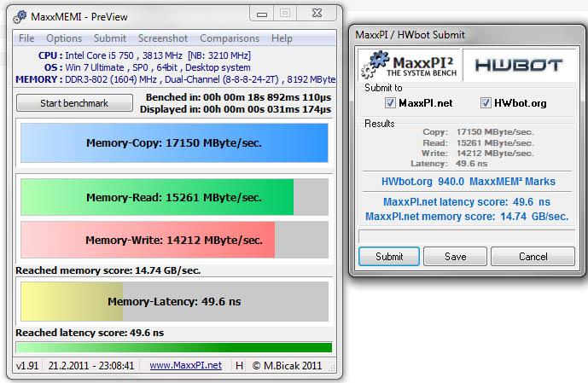The width and height of the screenshot is (588, 383).
Task: Click the Save button in submit dialog
Action: (455, 257)
